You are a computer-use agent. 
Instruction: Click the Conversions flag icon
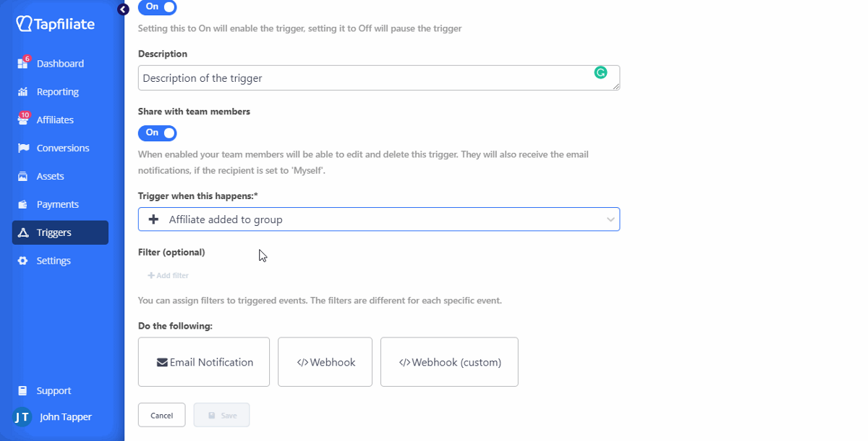pos(22,148)
